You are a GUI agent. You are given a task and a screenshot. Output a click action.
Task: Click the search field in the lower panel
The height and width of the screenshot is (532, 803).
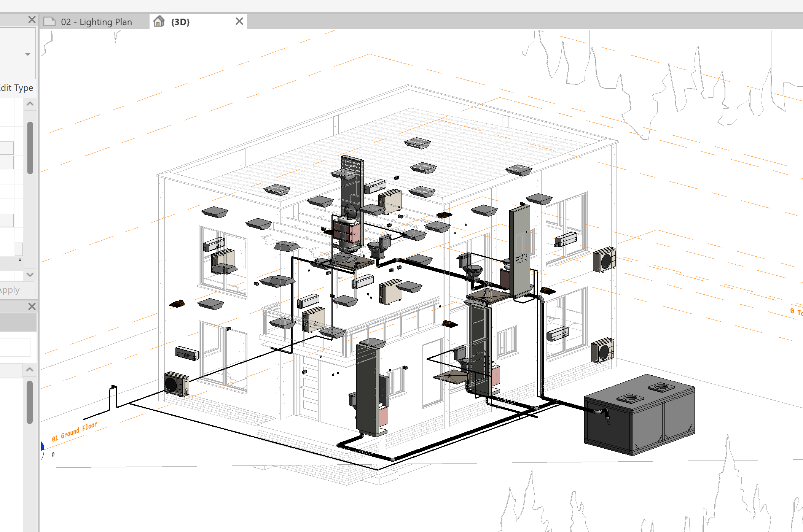tap(14, 347)
